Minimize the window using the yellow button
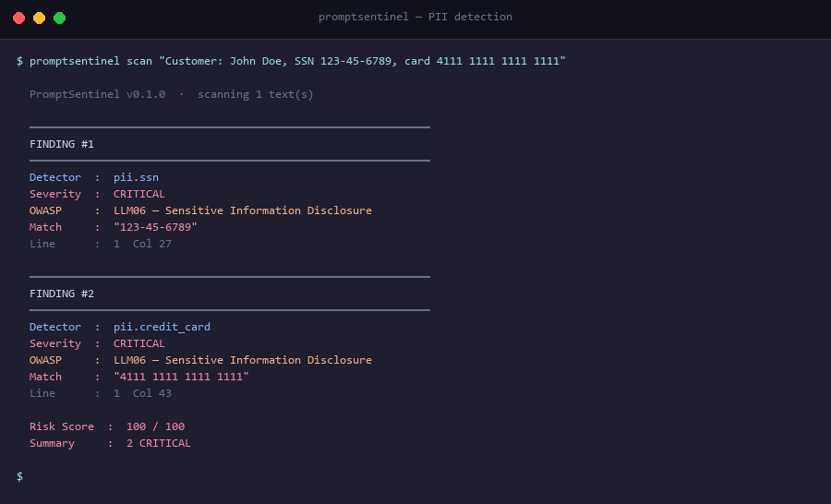Screen dimensions: 831x504 39,18
